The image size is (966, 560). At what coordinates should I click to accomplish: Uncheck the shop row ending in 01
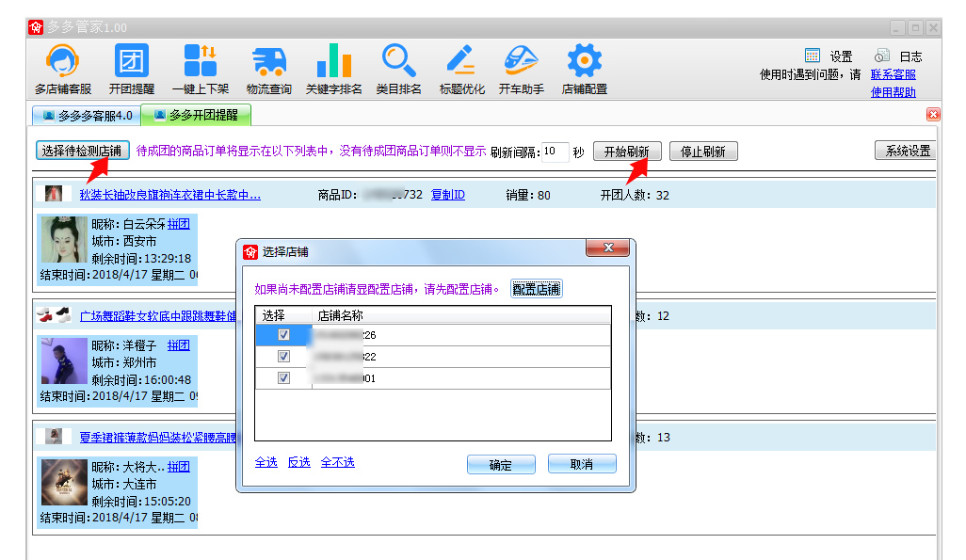point(283,377)
